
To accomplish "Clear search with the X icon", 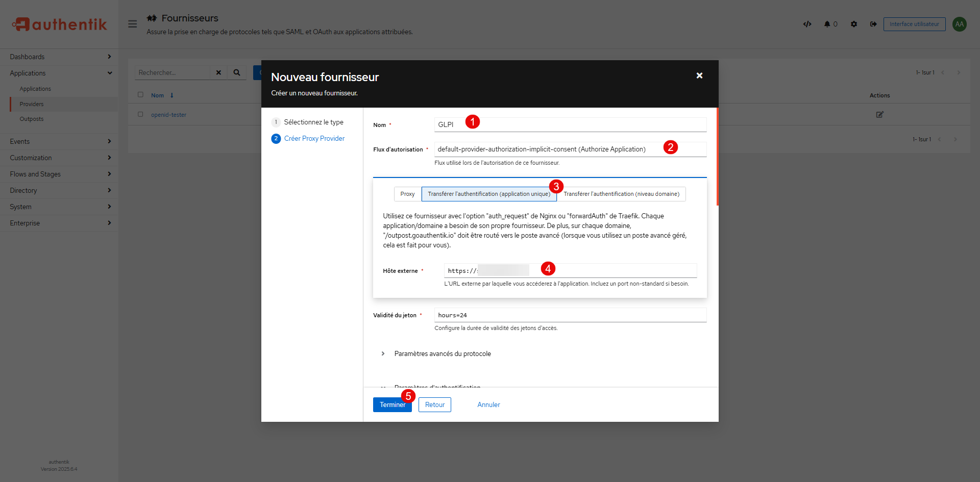I will tap(218, 72).
